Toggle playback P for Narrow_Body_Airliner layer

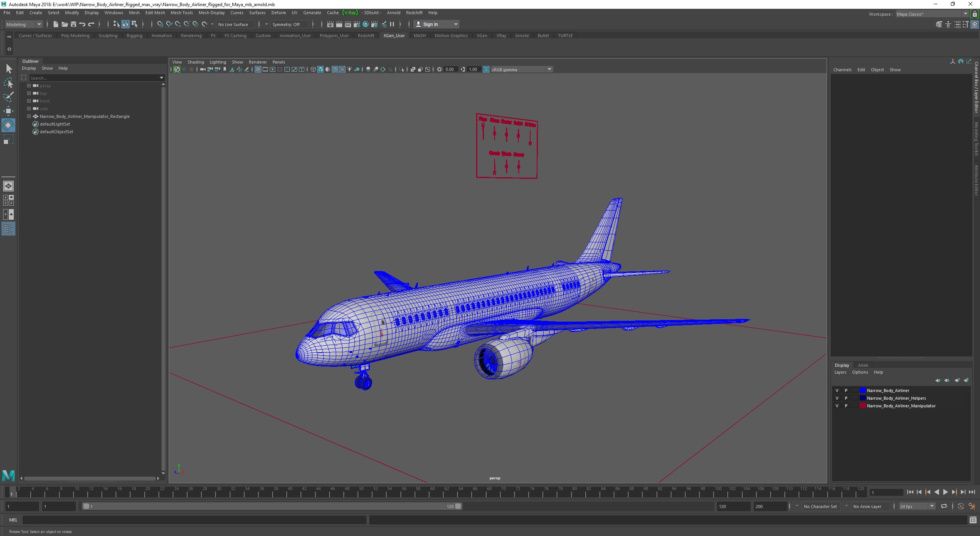tap(846, 391)
